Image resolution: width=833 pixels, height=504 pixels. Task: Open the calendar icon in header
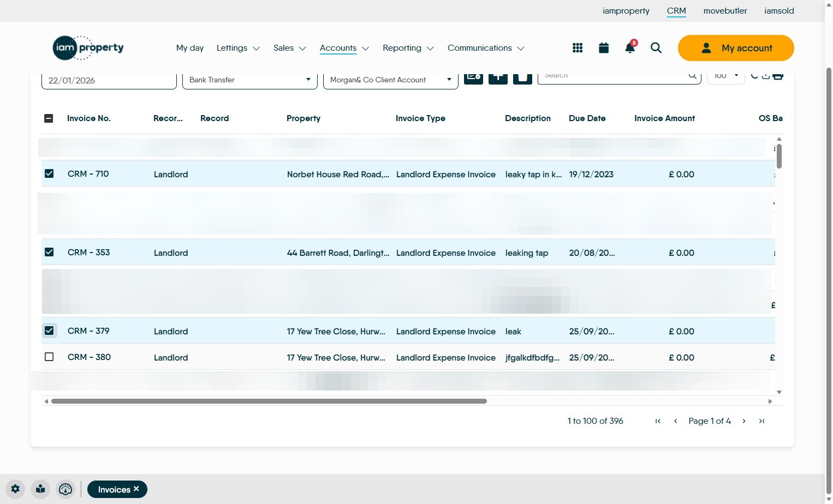coord(604,48)
